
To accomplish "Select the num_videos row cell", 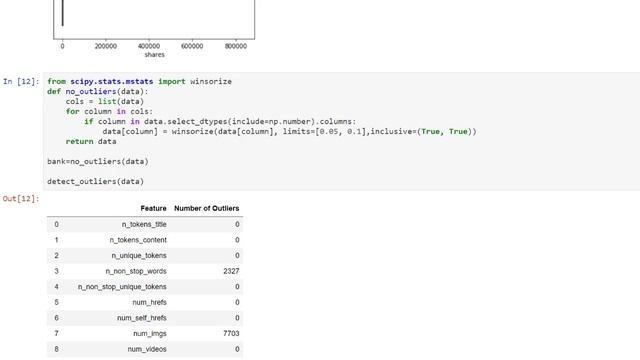I will (147, 349).
